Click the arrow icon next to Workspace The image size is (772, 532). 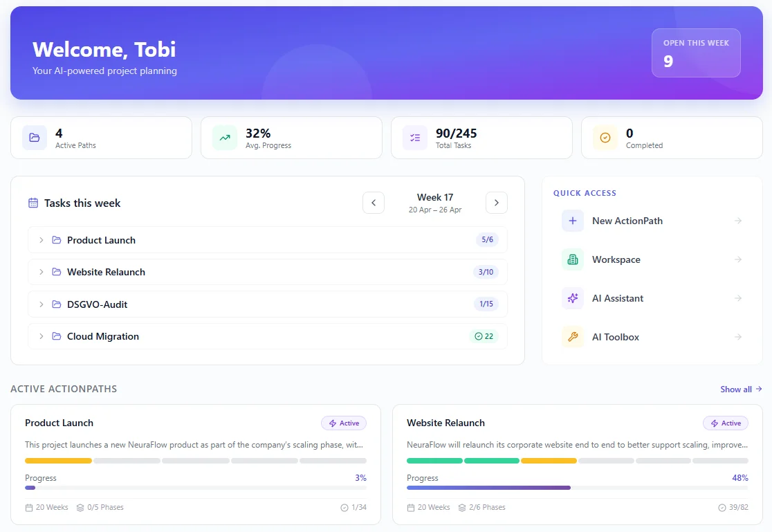738,259
